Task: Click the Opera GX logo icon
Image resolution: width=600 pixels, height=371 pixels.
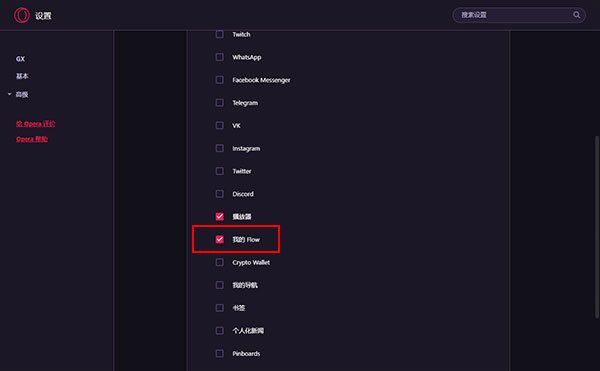Action: point(22,15)
